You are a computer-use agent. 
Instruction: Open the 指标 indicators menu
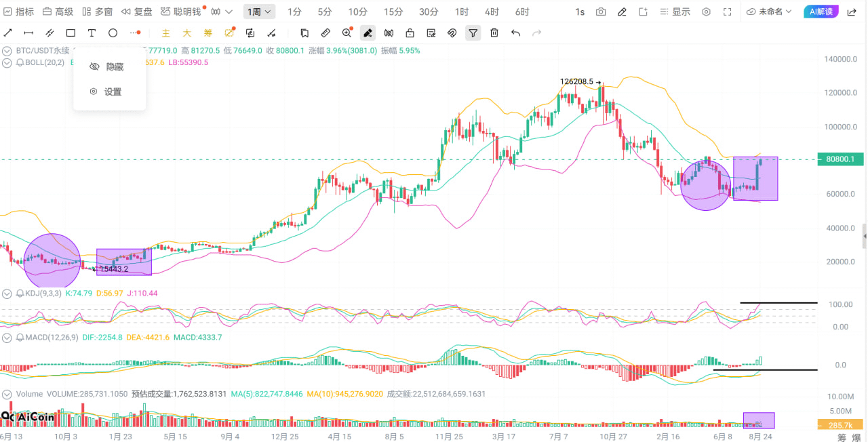click(x=18, y=12)
